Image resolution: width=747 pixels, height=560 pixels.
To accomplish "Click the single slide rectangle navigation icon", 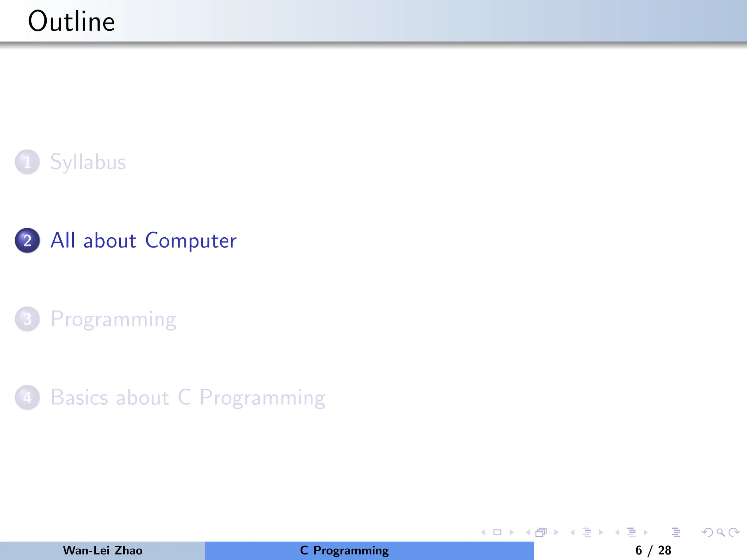I will [497, 532].
